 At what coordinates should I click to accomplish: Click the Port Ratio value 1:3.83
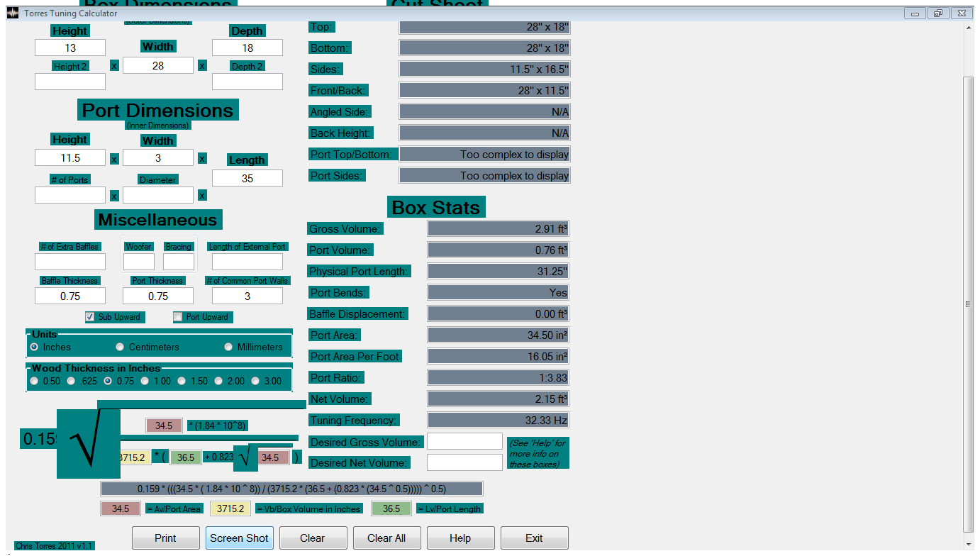[x=499, y=377]
